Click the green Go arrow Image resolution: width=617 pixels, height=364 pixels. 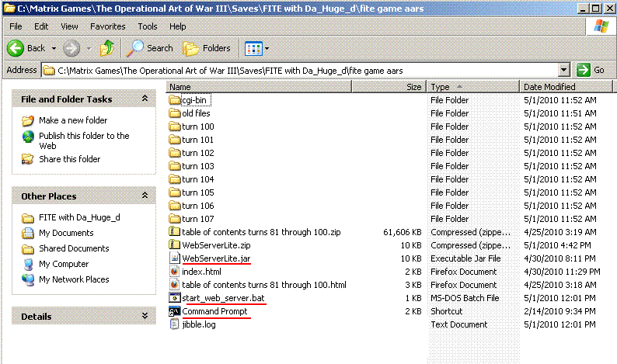[583, 71]
